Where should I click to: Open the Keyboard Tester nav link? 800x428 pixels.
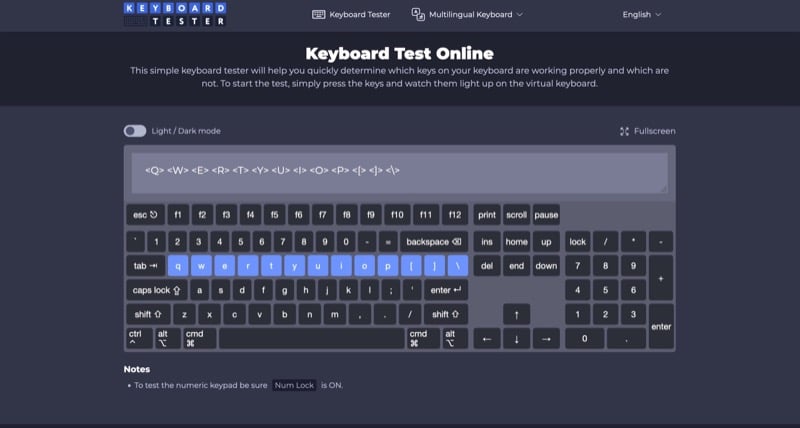click(x=351, y=14)
